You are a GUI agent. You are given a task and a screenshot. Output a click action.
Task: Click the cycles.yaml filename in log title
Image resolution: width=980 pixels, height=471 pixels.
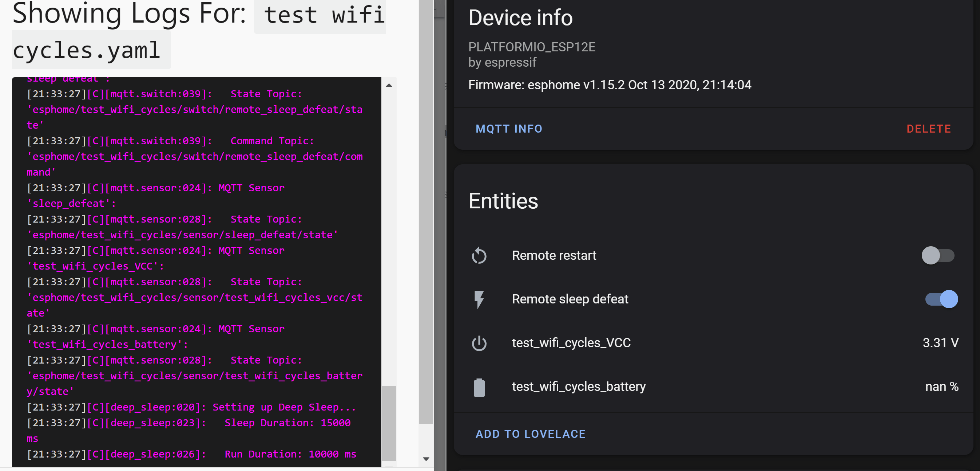pos(86,50)
